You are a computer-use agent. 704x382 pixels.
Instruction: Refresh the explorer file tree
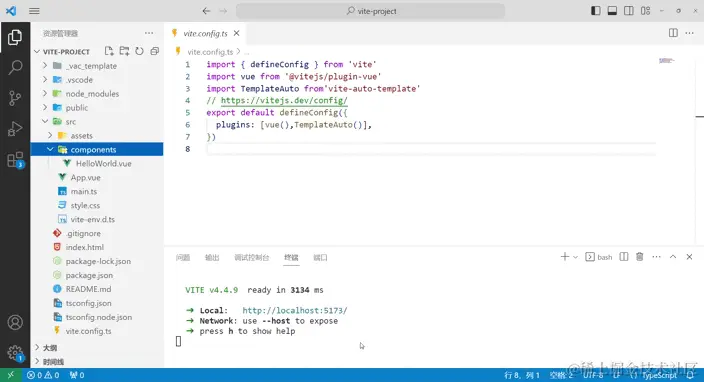[x=139, y=51]
